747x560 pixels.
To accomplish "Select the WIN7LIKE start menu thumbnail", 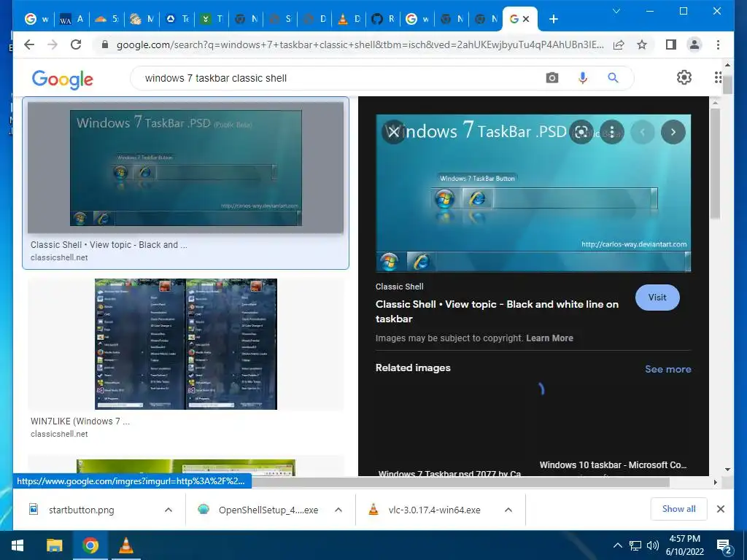I will [x=186, y=344].
